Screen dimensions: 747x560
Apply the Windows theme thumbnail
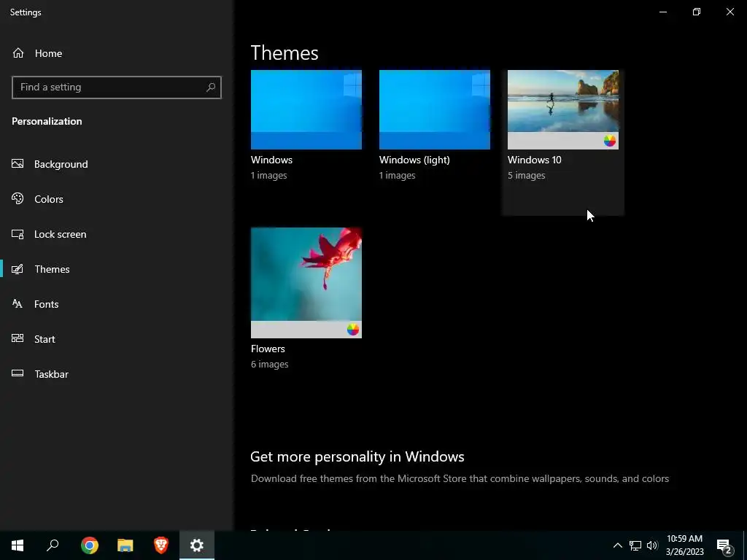pyautogui.click(x=306, y=109)
